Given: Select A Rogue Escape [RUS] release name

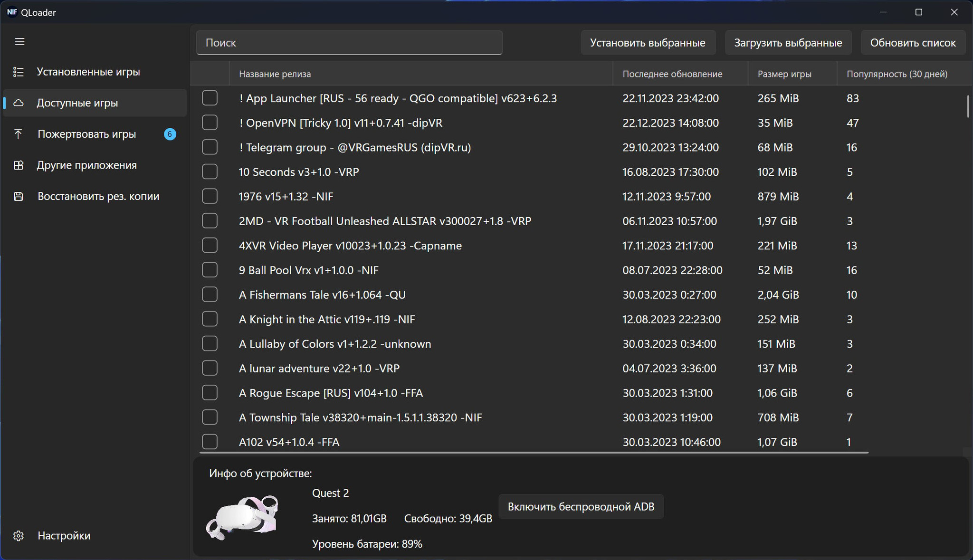Looking at the screenshot, I should (331, 393).
